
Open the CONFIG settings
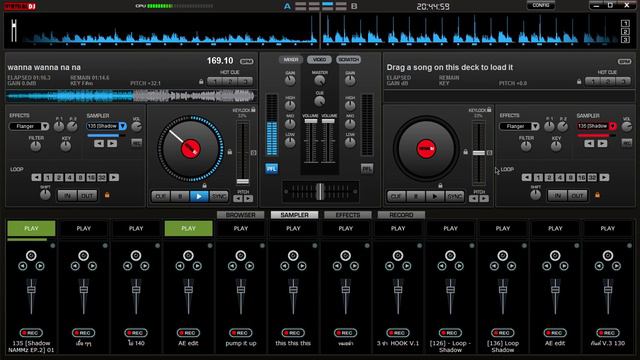[x=541, y=5]
